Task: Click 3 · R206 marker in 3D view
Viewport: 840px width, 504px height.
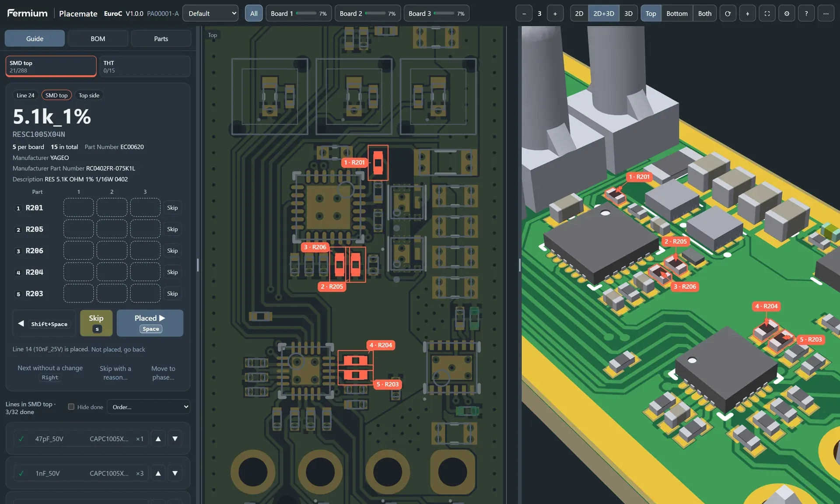Action: [x=685, y=287]
